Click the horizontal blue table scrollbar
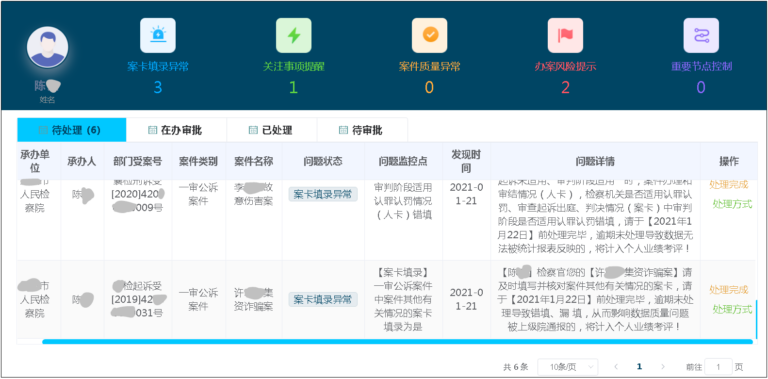The width and height of the screenshot is (768, 379). point(397,341)
